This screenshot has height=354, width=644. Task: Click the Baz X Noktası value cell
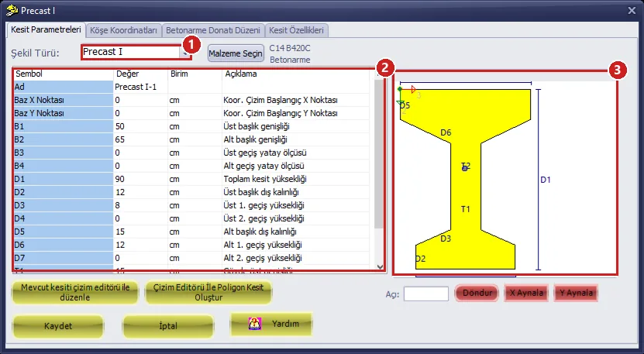[x=140, y=100]
